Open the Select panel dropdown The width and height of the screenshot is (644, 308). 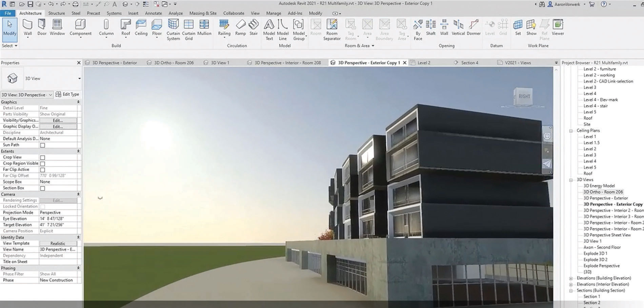[9, 46]
